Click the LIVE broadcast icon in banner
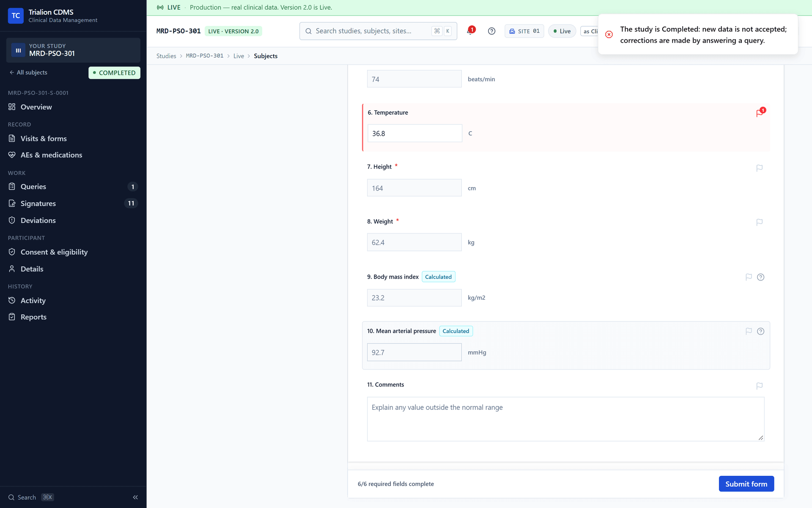Image resolution: width=812 pixels, height=508 pixels. [x=160, y=7]
